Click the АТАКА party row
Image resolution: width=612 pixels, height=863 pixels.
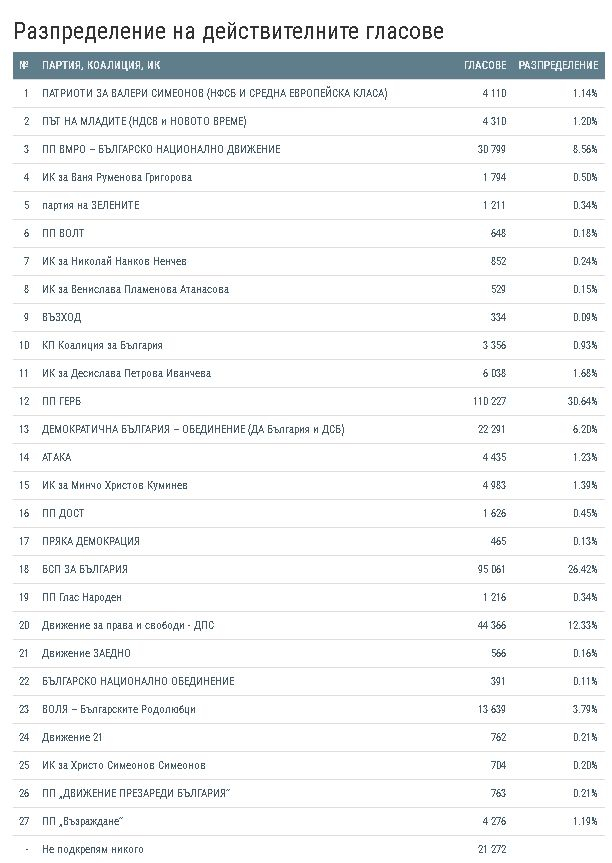point(309,457)
